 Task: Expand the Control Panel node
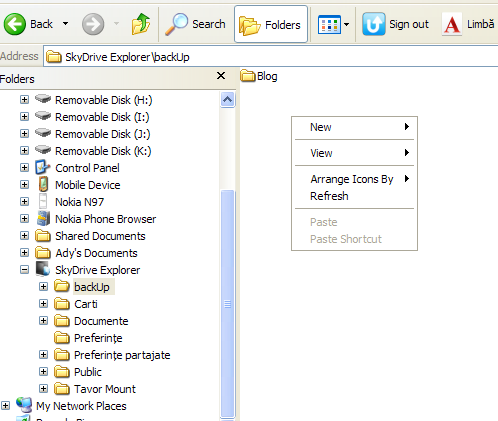24,167
